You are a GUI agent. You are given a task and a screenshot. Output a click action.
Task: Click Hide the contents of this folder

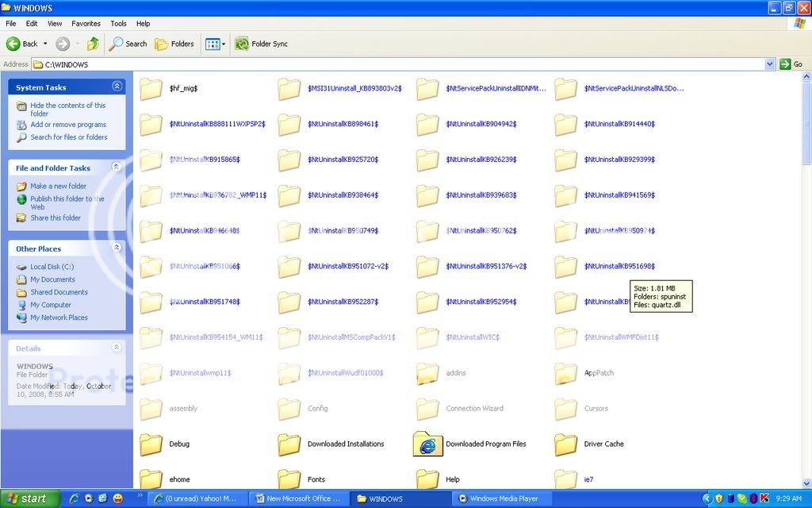pyautogui.click(x=68, y=110)
